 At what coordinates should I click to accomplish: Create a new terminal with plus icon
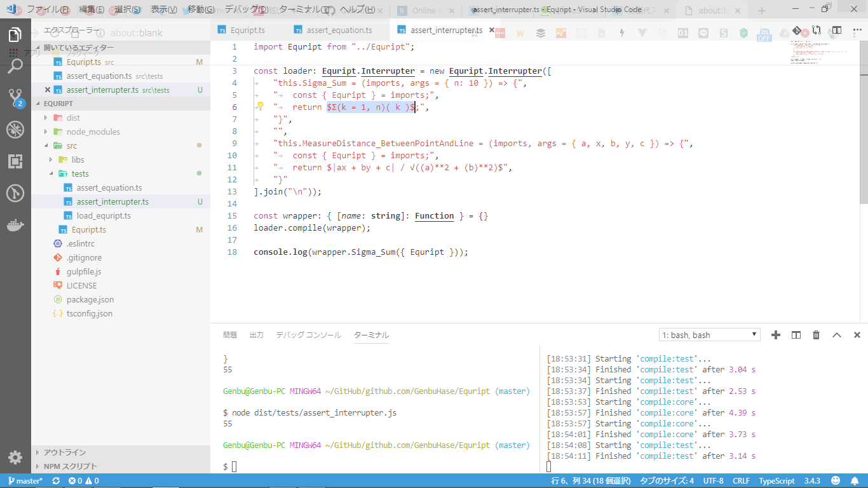(775, 335)
